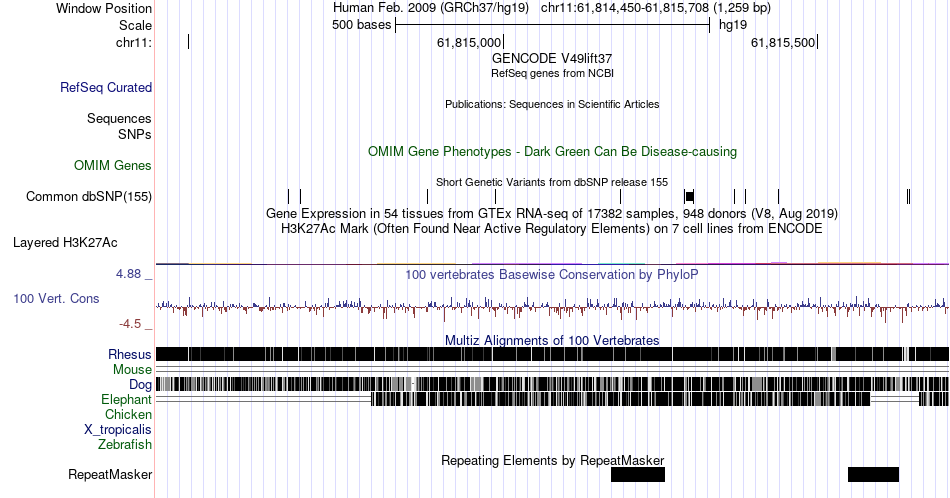
Task: Click '100 vertebrates Basewise Conservation by PhyloP' title
Action: coord(552,274)
